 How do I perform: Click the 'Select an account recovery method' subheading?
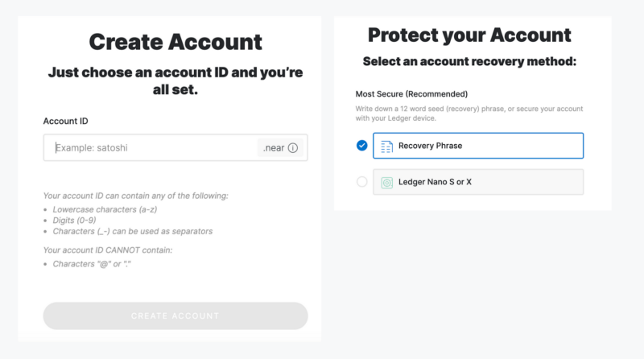coord(469,61)
